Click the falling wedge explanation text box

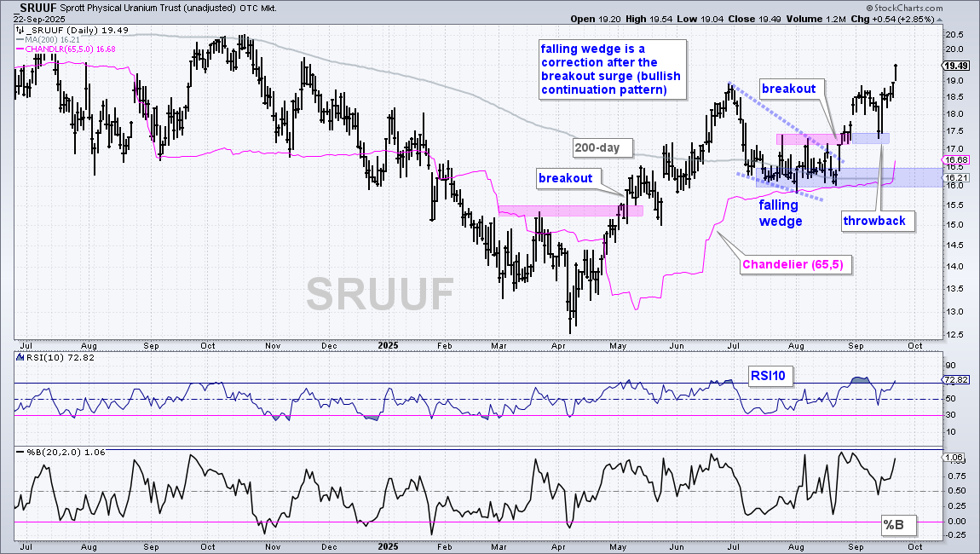[611, 69]
